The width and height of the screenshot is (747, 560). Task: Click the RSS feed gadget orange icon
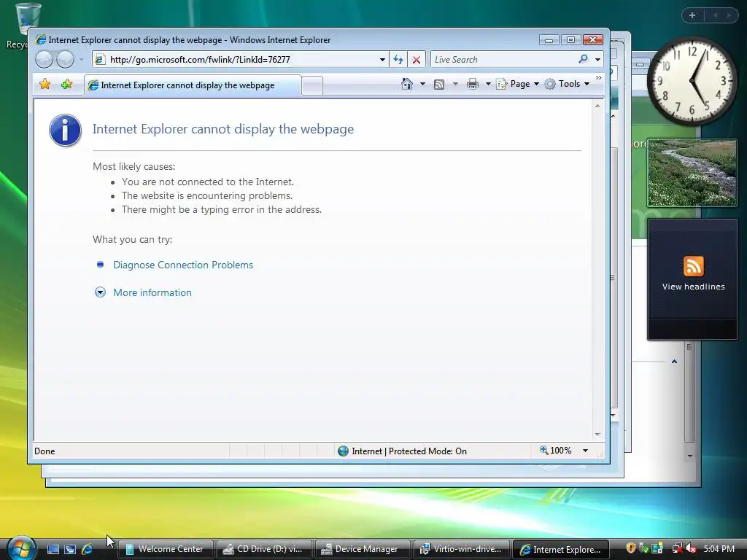click(693, 266)
